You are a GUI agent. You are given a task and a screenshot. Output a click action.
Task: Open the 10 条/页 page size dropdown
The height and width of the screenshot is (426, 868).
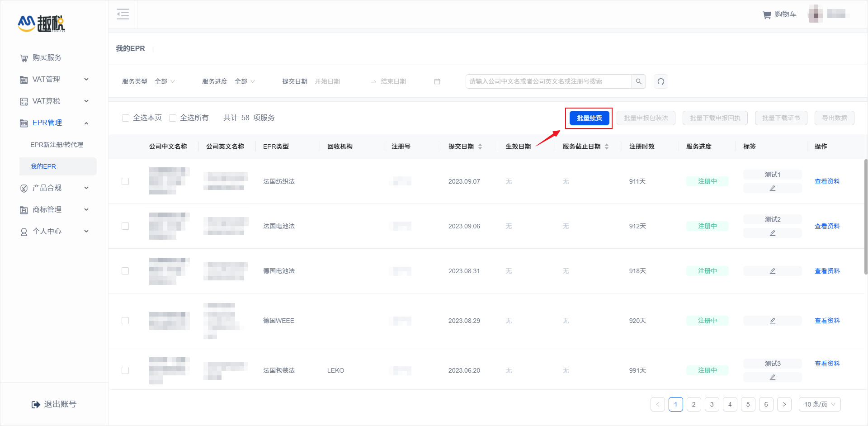(x=819, y=404)
